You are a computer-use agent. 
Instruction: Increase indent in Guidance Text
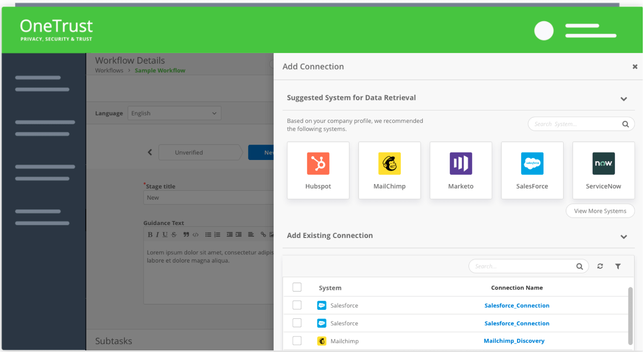239,235
